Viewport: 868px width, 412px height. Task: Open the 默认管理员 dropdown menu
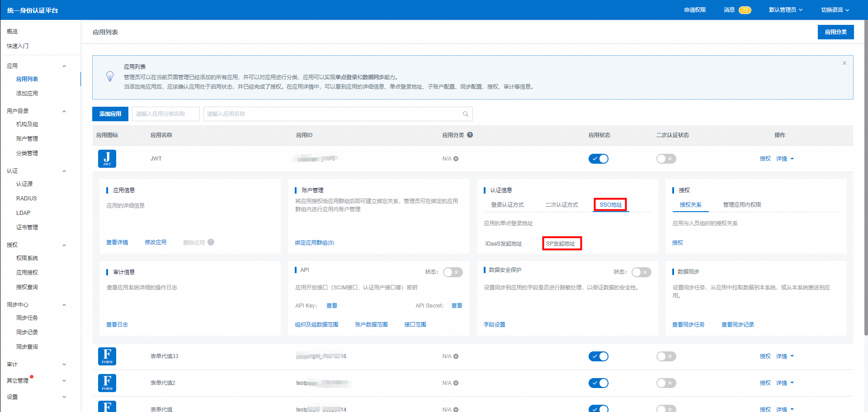point(785,10)
